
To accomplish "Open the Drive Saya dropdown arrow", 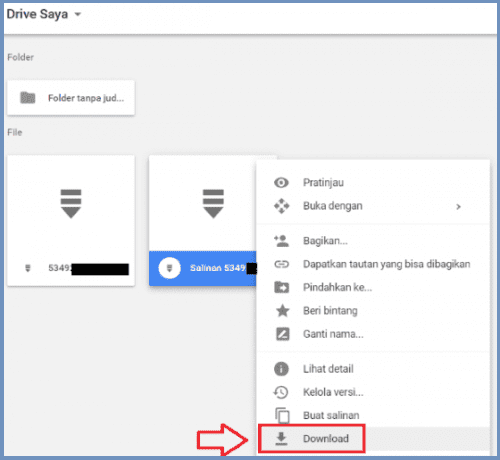I will [78, 14].
